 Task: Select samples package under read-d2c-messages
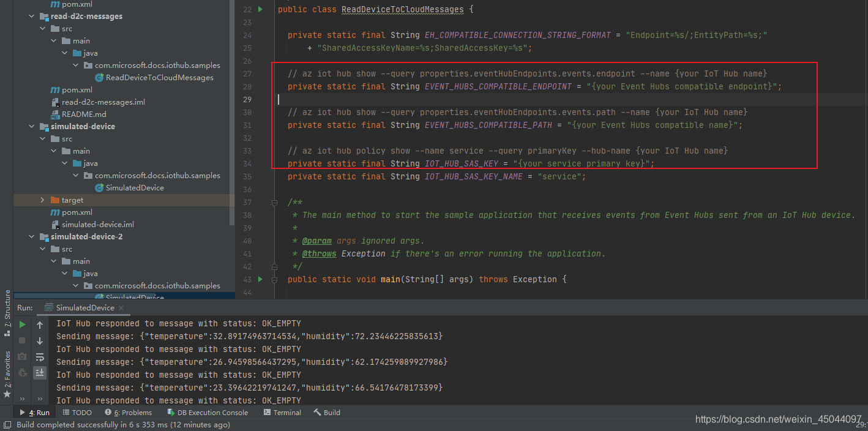pyautogui.click(x=157, y=66)
